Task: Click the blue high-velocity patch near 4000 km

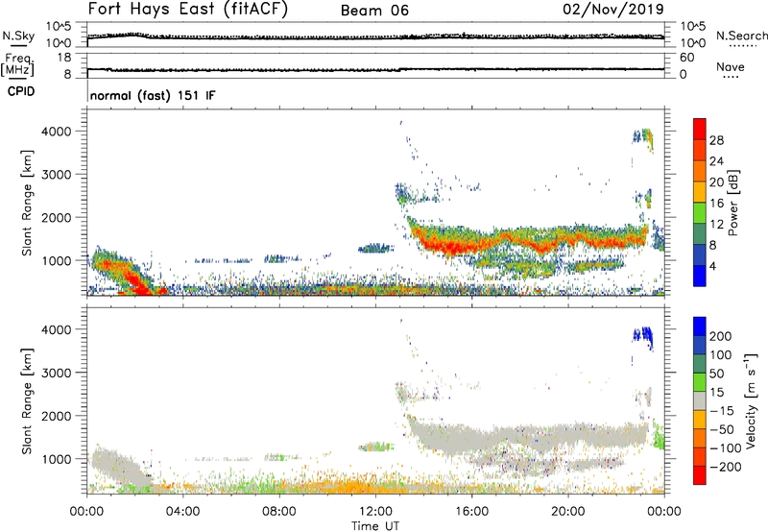Action: tap(643, 336)
